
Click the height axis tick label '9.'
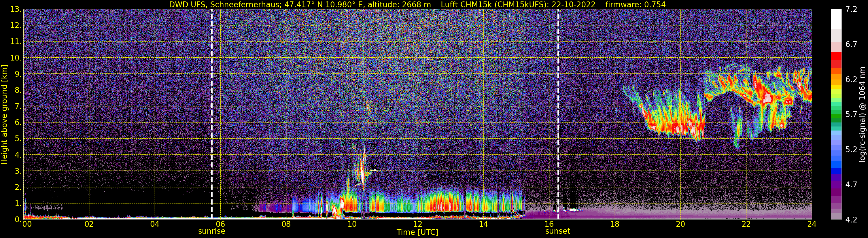18,74
